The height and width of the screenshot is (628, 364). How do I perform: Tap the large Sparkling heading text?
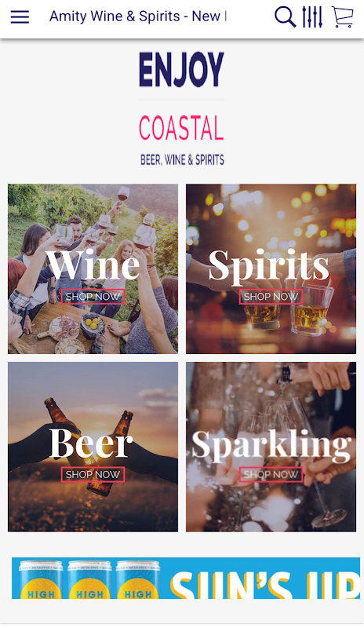[271, 446]
